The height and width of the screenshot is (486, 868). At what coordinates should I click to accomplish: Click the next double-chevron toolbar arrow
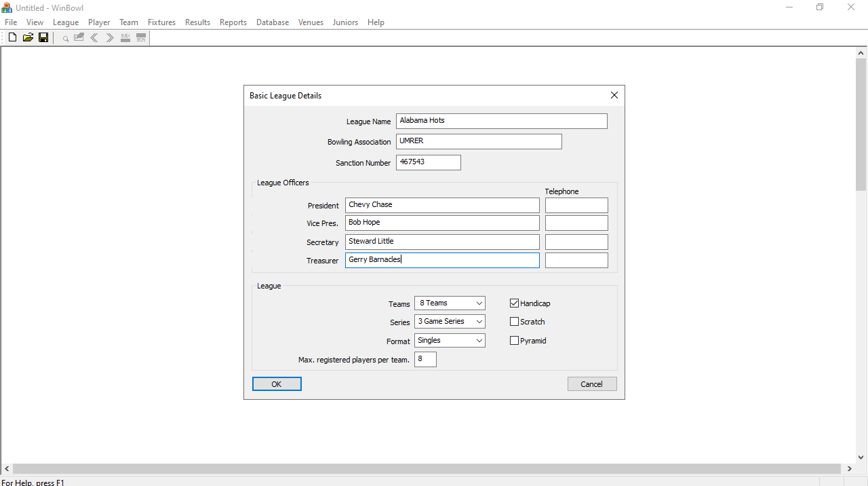110,38
